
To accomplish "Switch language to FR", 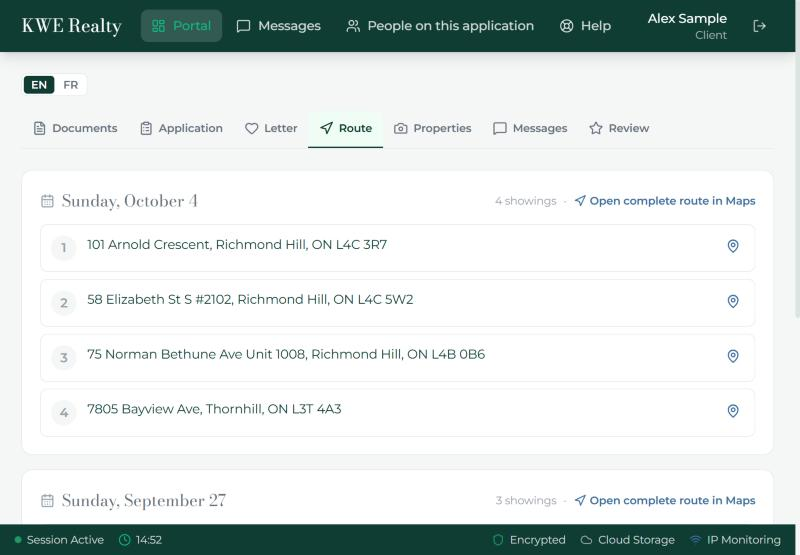I will (70, 85).
